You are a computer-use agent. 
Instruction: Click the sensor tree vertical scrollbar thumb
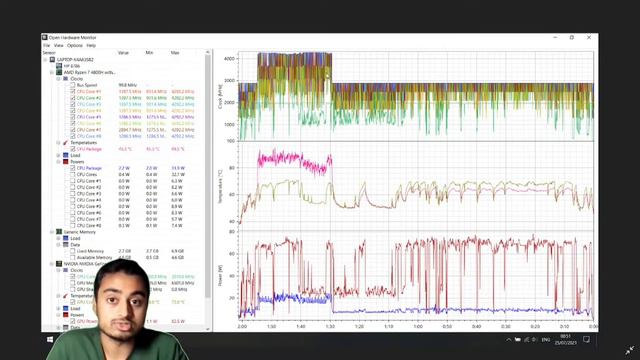(208, 176)
